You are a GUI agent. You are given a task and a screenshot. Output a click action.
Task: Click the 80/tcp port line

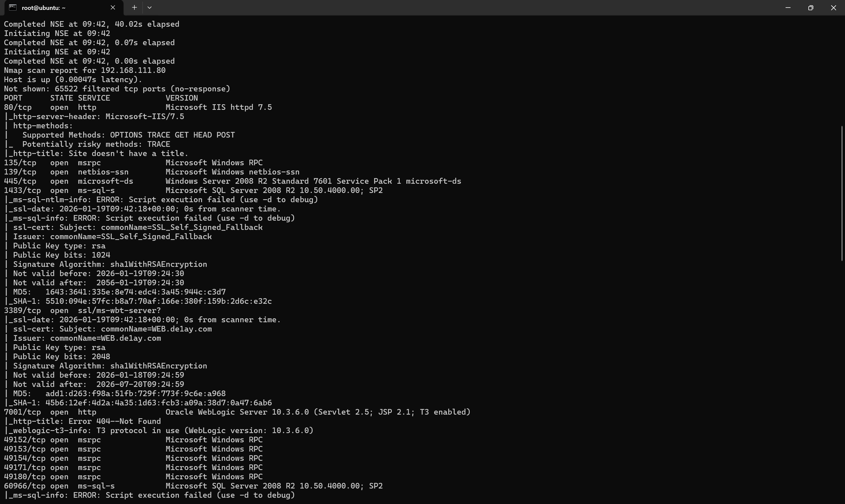pos(138,107)
